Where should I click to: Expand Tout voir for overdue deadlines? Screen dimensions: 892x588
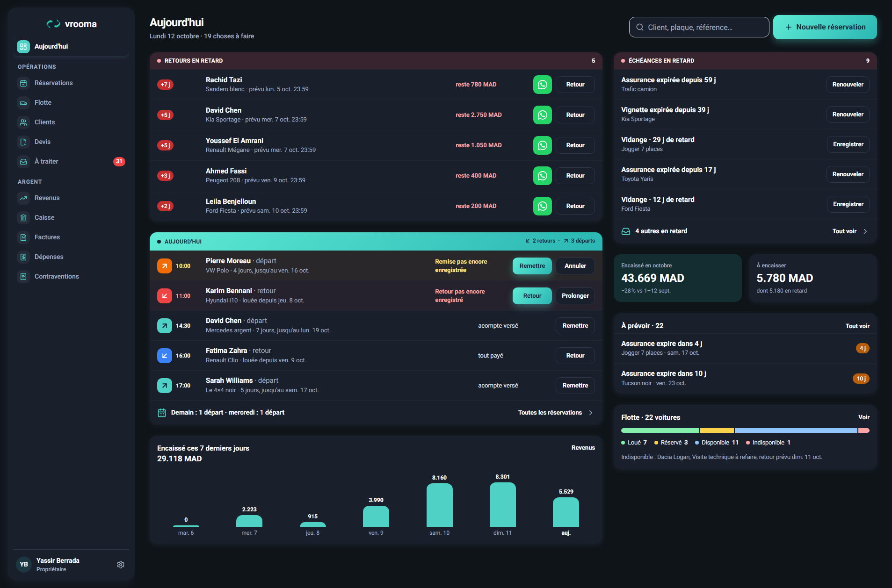point(850,231)
